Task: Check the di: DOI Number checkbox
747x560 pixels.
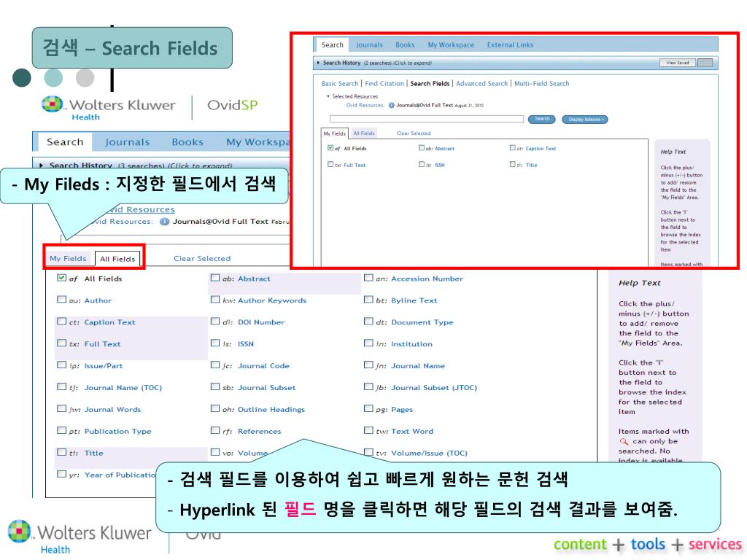Action: pos(215,322)
